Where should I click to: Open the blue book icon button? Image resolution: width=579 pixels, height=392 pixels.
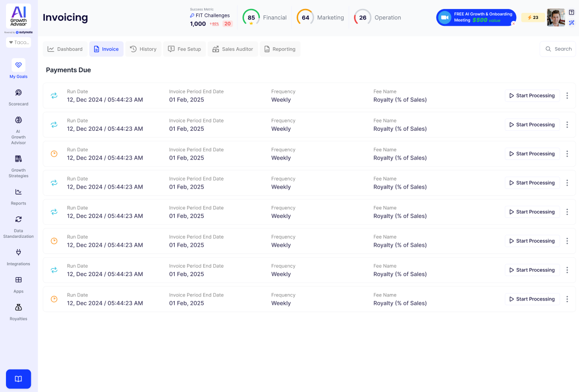click(x=18, y=379)
